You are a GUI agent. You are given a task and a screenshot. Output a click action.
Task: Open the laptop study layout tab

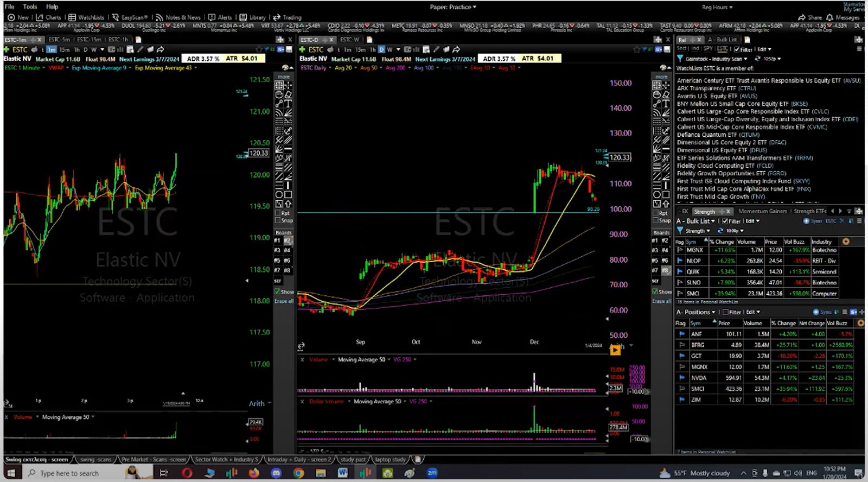pos(390,459)
